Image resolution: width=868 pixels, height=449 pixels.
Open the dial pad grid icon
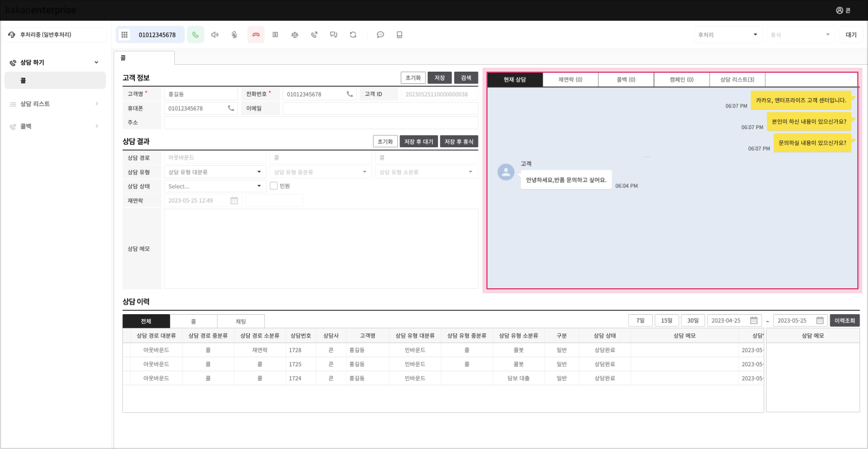(x=125, y=35)
